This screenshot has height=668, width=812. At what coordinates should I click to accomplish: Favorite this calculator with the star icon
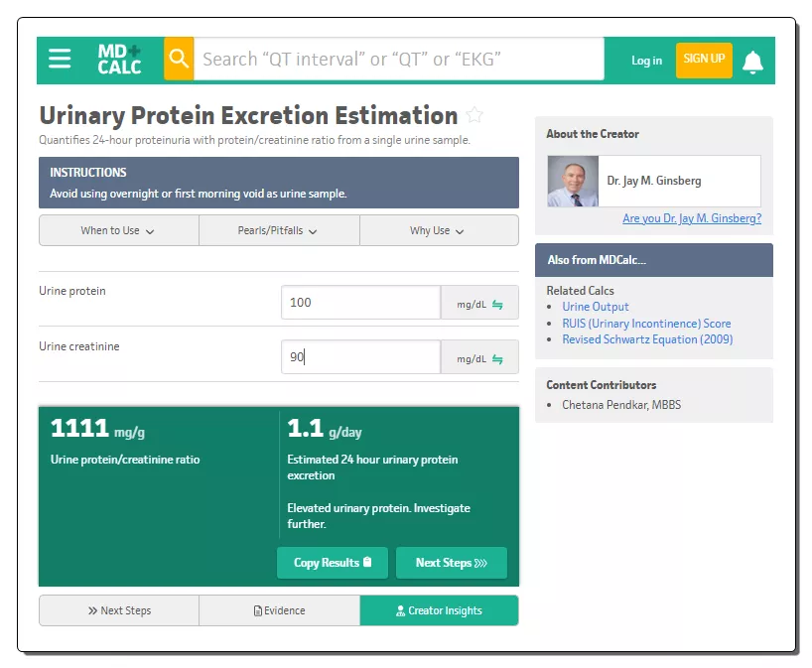[474, 115]
